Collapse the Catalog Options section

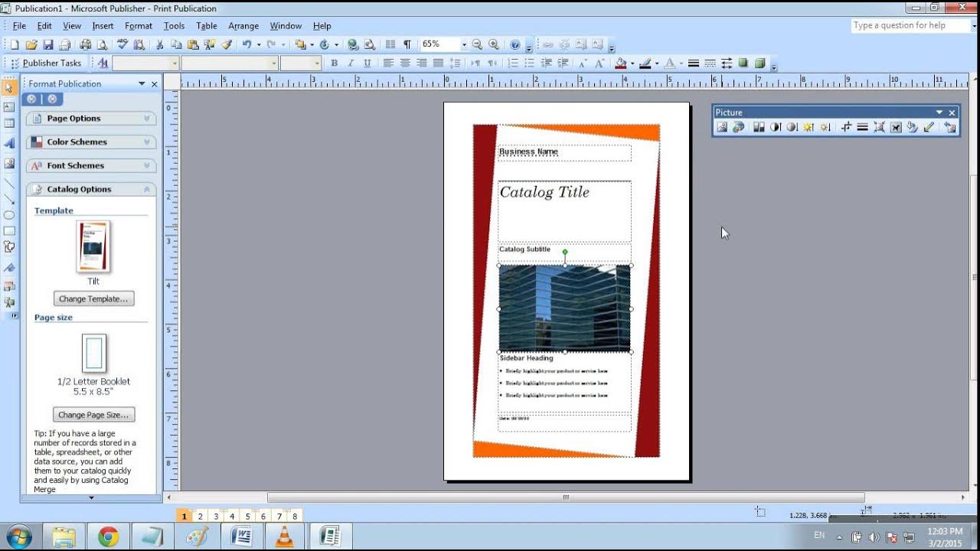coord(91,189)
